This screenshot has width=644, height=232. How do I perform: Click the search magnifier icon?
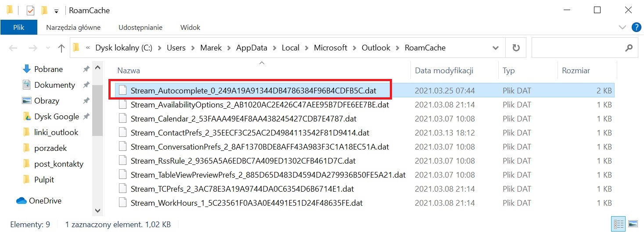click(x=629, y=48)
